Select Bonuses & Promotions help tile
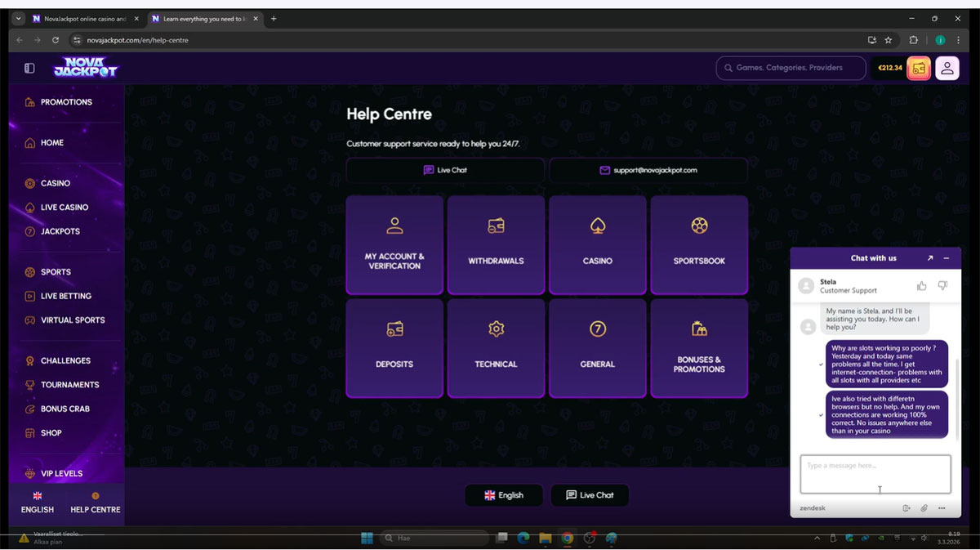This screenshot has height=550, width=980. (x=698, y=348)
